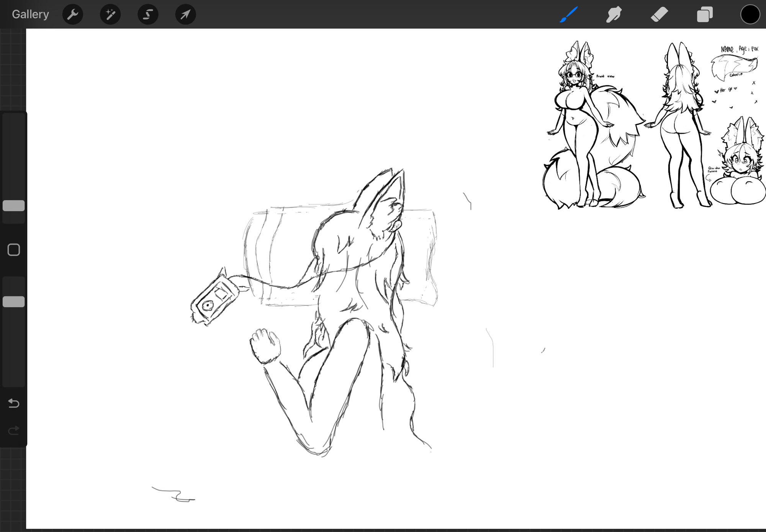Open the Layers panel
Screen dimensions: 766x532
(704, 15)
